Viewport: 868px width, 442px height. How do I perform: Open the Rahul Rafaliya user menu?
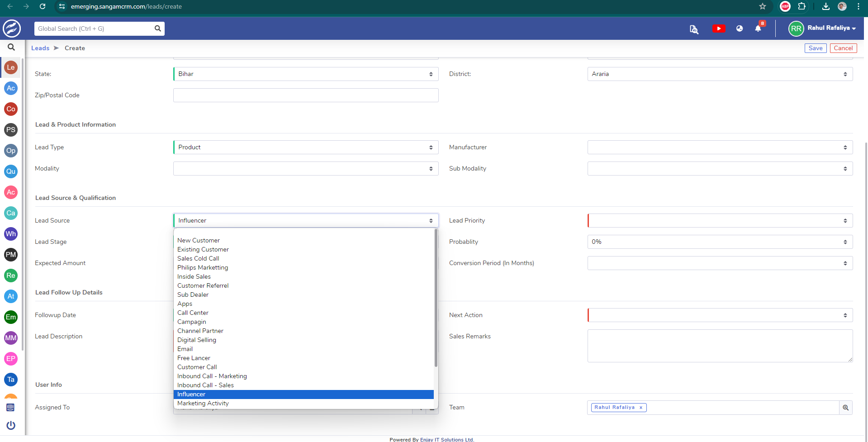point(822,28)
